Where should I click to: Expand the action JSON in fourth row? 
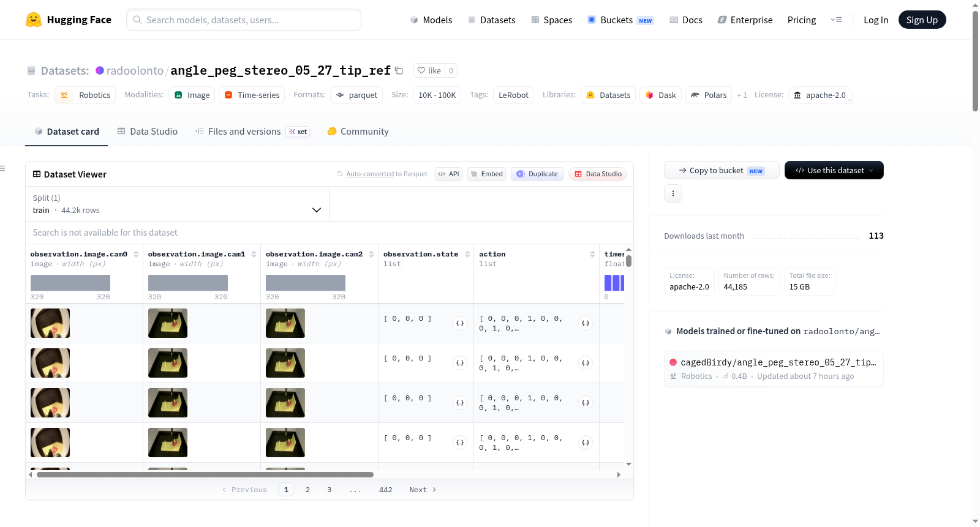[x=586, y=443]
